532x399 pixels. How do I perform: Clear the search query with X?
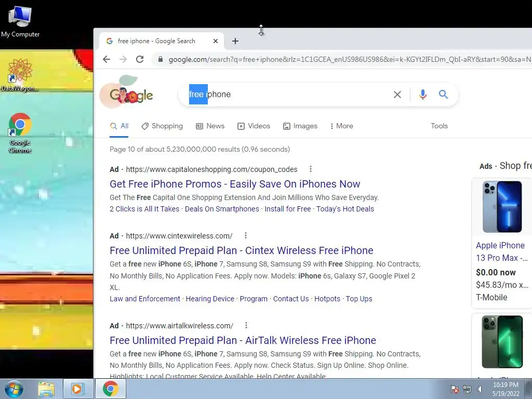coord(397,95)
